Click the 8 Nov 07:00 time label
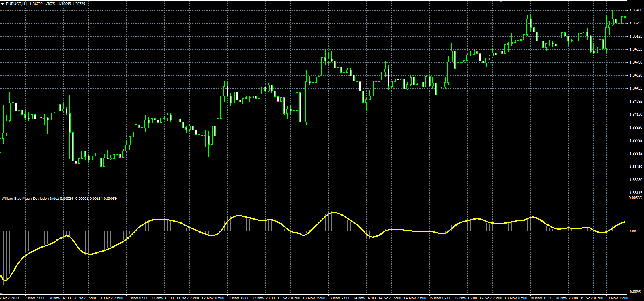Screen dimensions: 644x301 click(60, 298)
